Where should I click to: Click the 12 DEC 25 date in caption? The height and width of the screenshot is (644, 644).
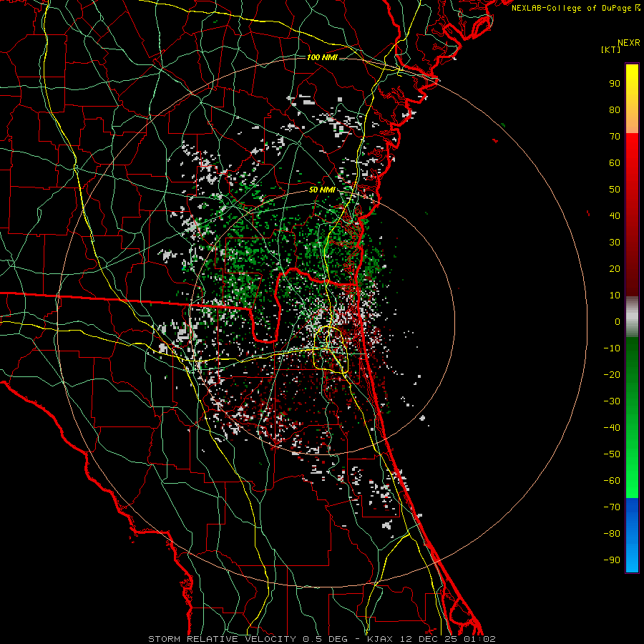point(429,639)
